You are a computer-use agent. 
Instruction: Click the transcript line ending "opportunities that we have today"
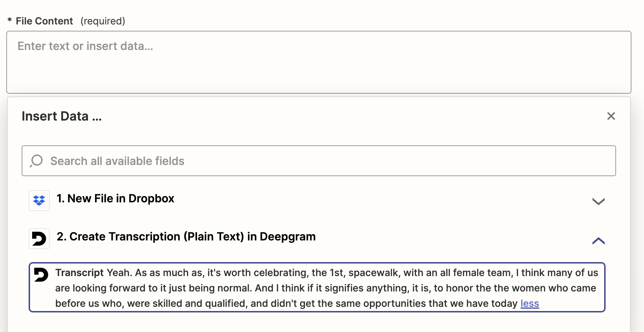coord(286,303)
